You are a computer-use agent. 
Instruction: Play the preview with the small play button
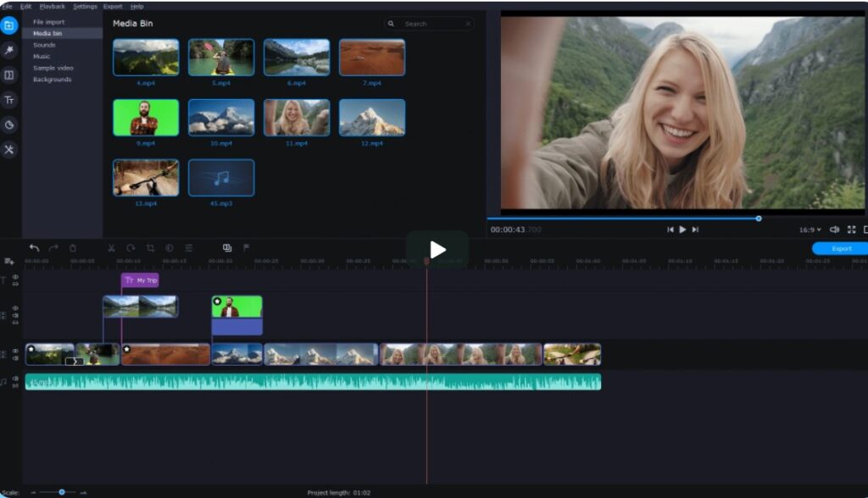click(682, 230)
